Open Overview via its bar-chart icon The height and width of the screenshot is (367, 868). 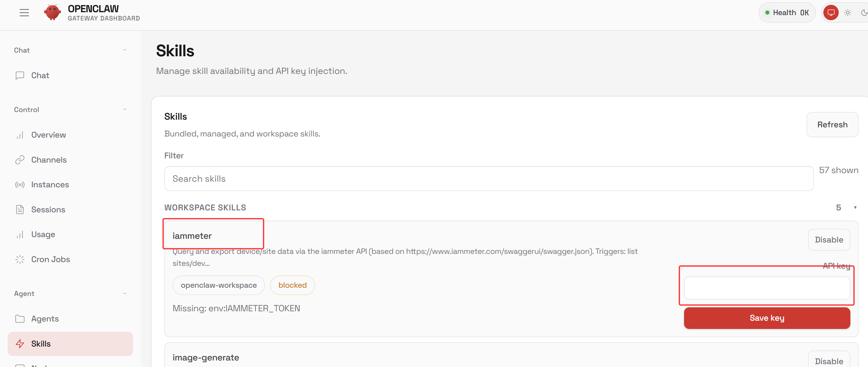pyautogui.click(x=20, y=134)
